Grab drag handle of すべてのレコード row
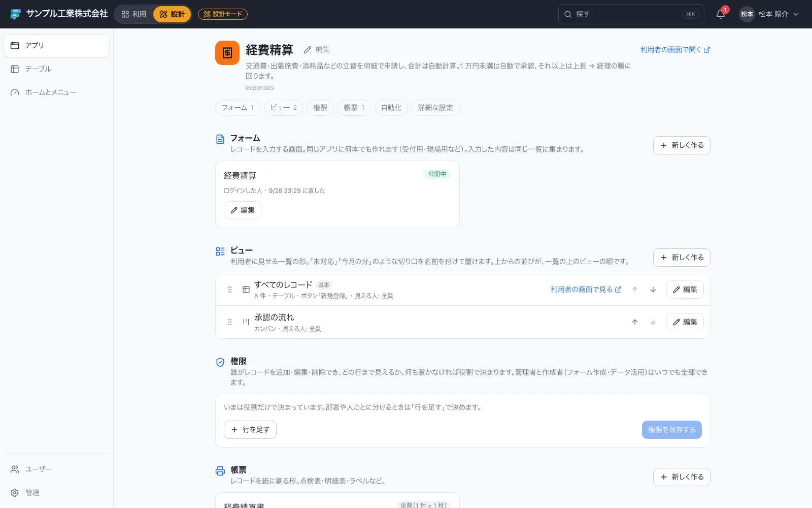 230,290
